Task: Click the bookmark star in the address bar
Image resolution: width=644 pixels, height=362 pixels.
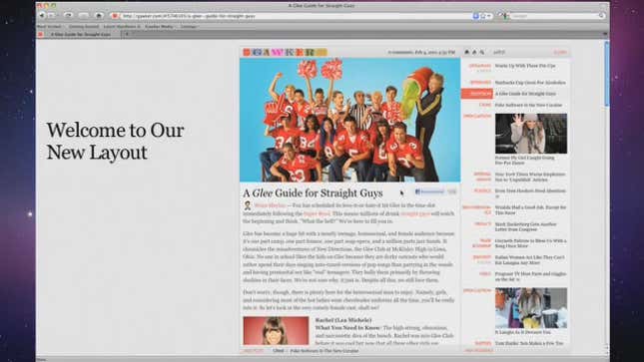Action: tap(482, 16)
